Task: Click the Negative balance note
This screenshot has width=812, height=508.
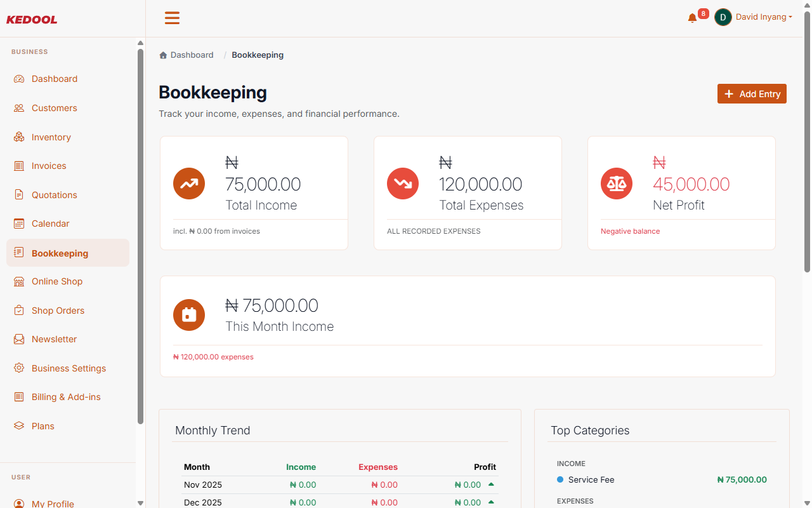Action: point(630,231)
